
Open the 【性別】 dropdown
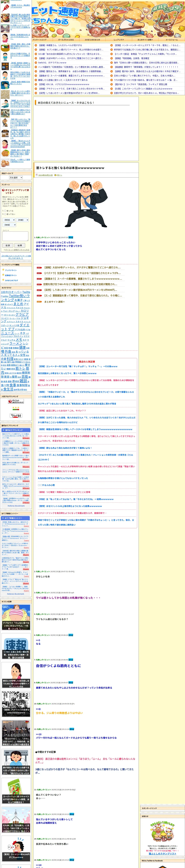tap(9, 220)
